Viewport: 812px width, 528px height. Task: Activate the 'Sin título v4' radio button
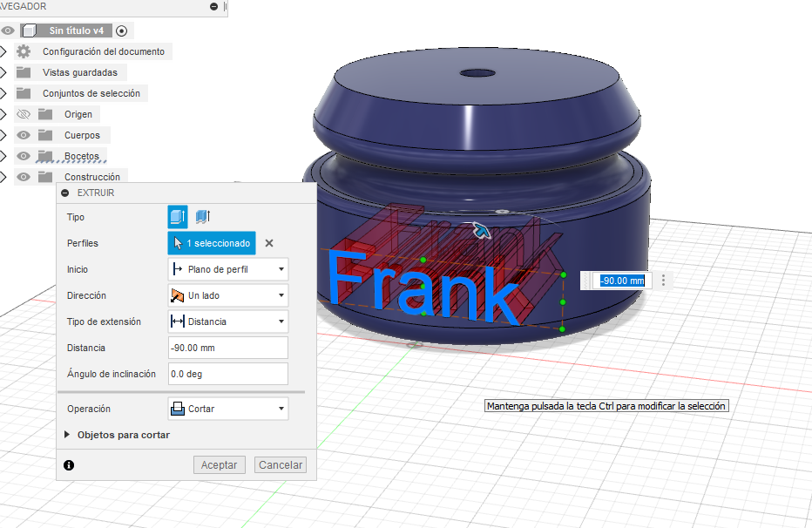122,31
